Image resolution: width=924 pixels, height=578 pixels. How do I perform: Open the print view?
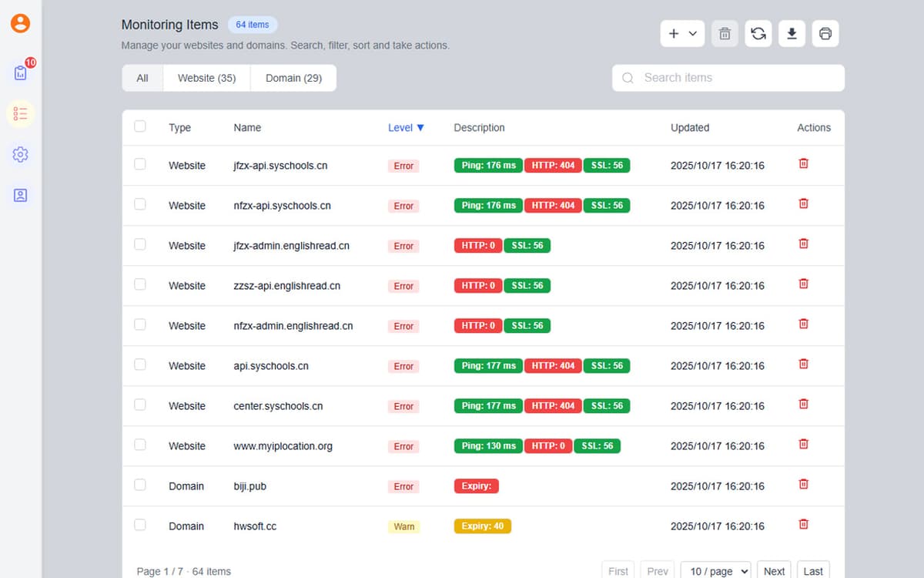click(x=825, y=33)
